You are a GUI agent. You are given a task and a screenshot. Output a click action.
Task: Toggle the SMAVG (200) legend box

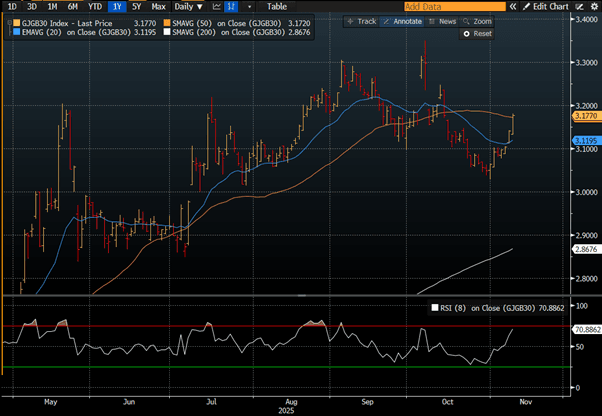[x=168, y=32]
